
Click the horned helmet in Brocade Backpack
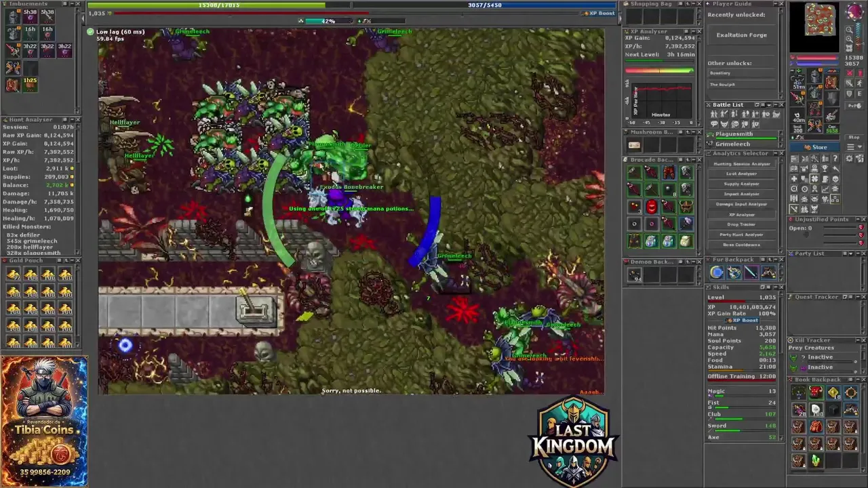pos(686,207)
